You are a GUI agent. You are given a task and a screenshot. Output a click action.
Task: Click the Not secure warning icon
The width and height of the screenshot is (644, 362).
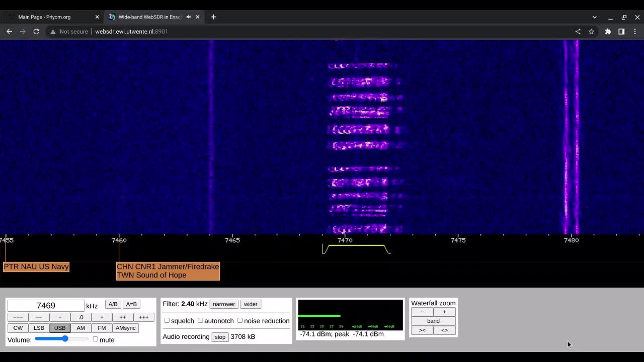[x=53, y=31]
